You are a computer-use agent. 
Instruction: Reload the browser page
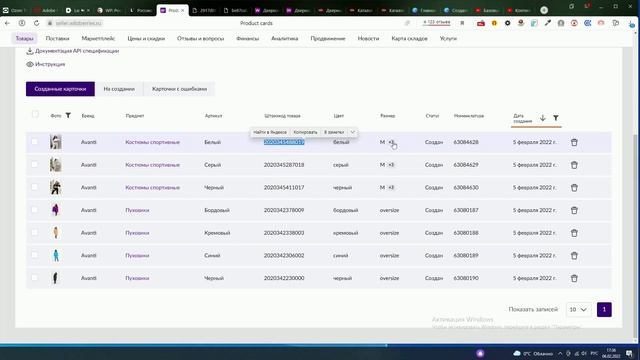[x=36, y=23]
